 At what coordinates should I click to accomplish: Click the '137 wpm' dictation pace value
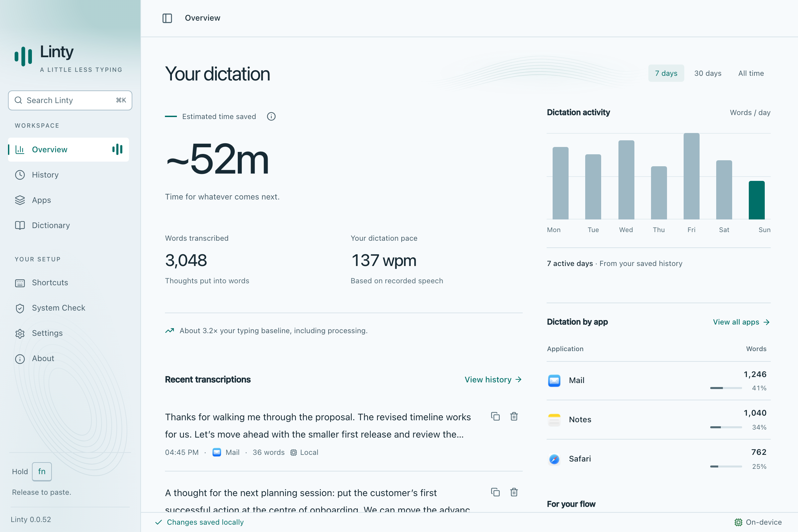(384, 260)
